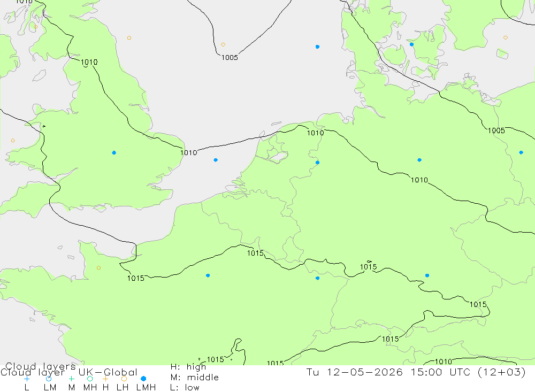Select the orange LH marker over southern Sweden
The width and height of the screenshot is (535, 392).
506,37
